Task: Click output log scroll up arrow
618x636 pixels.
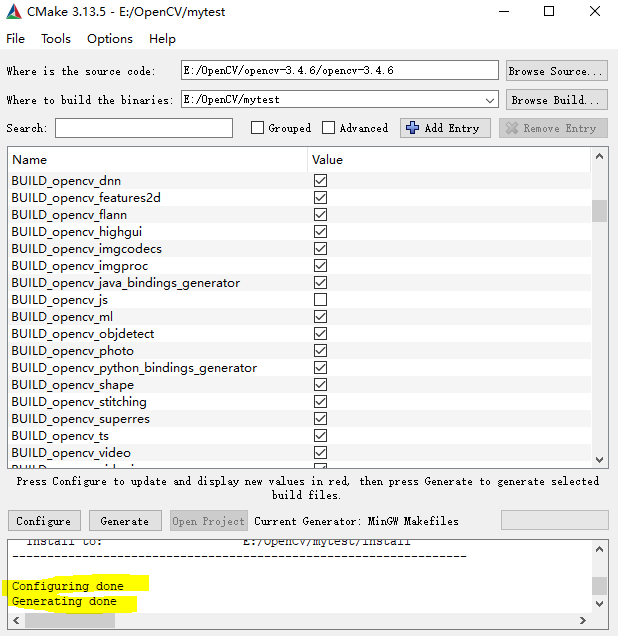Action: pos(599,549)
